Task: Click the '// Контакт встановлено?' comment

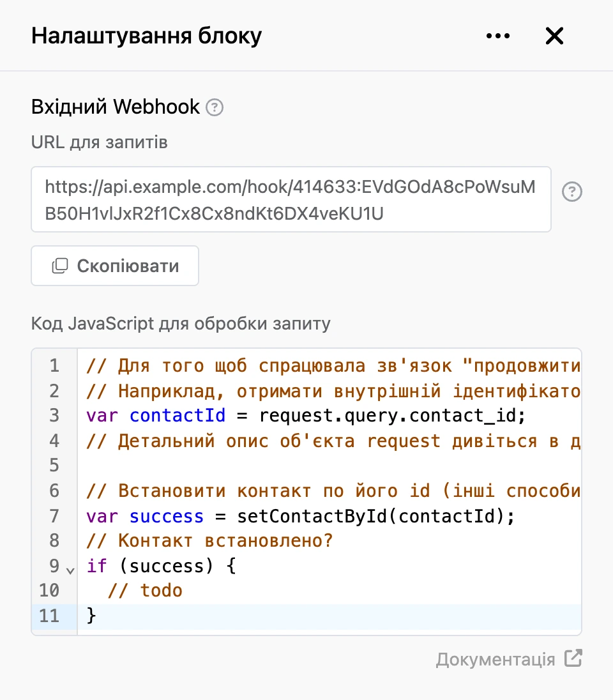Action: pos(209,540)
